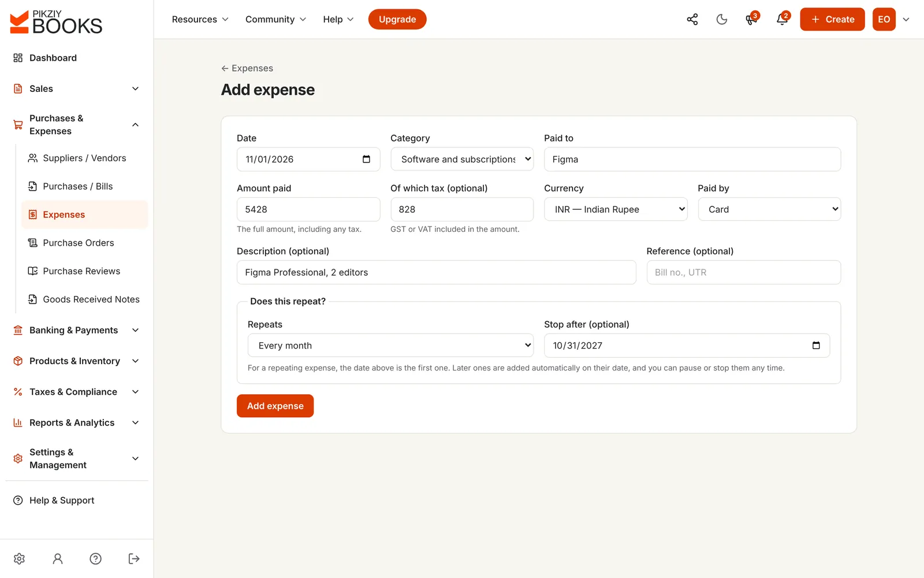The image size is (924, 578).
Task: Expand Settings & Management section
Action: tap(76, 458)
